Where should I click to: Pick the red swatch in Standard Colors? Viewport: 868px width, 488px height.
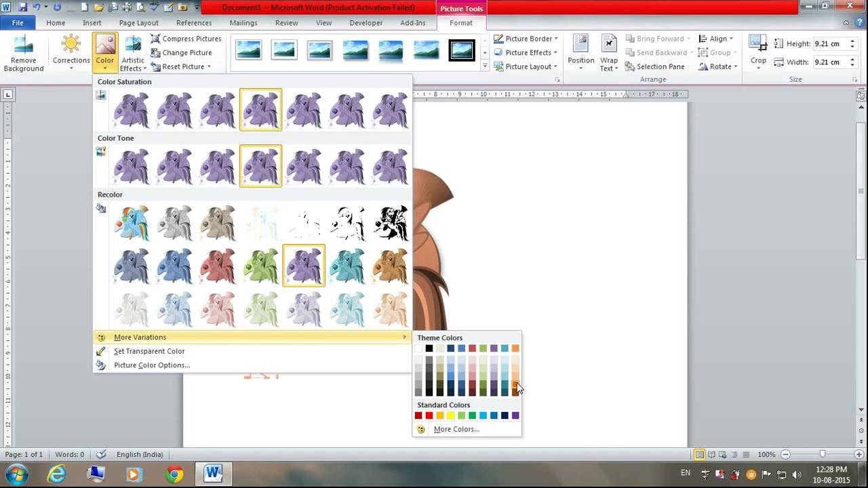tap(429, 415)
